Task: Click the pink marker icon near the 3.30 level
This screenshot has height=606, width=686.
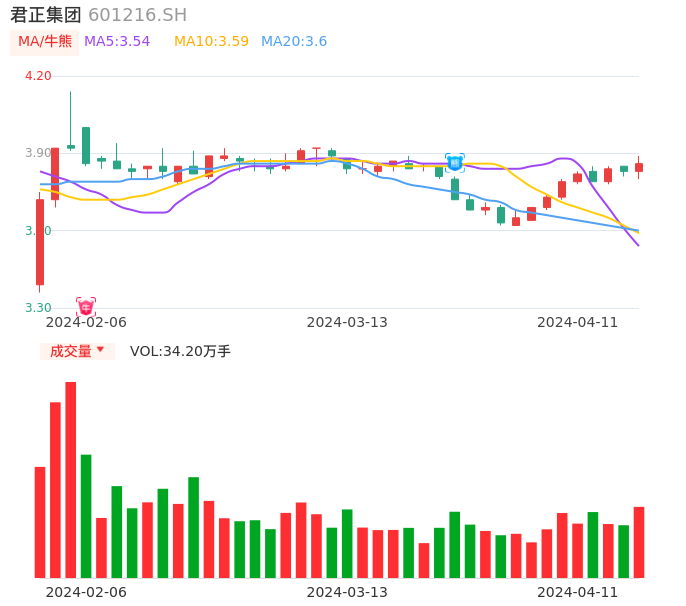Action: (86, 307)
